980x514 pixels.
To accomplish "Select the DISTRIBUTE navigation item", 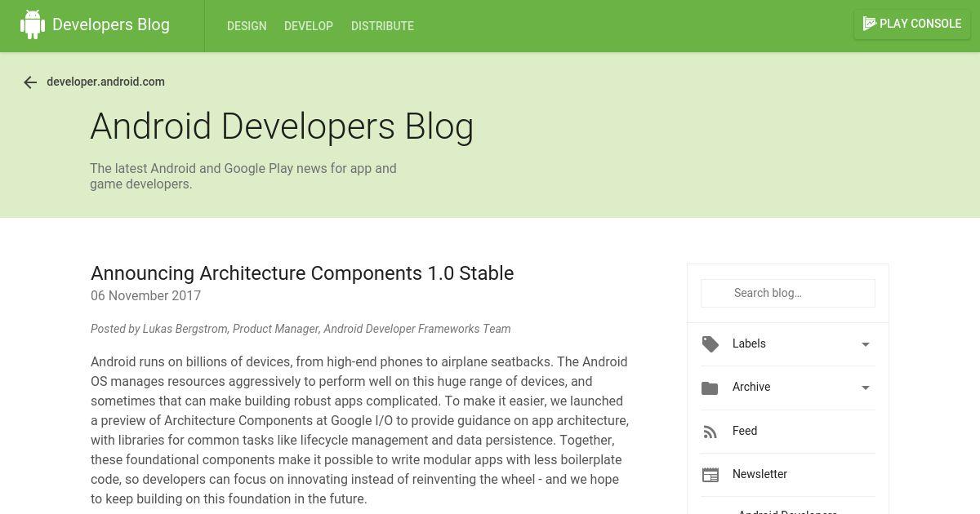I will [x=382, y=26].
